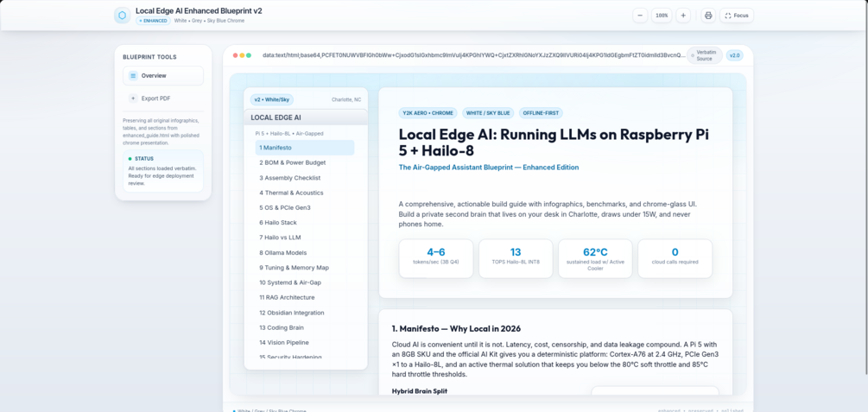868x412 pixels.
Task: Navigate to 12 Obsidian Integration
Action: pos(305,313)
